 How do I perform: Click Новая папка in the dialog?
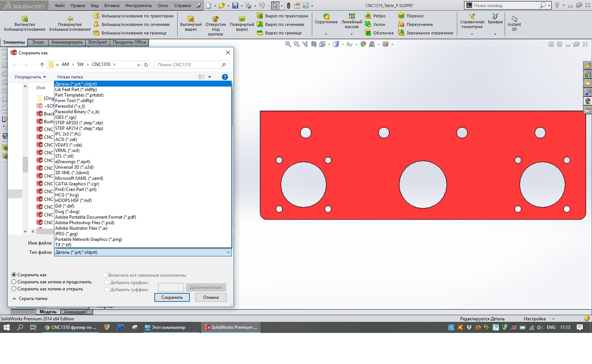70,77
